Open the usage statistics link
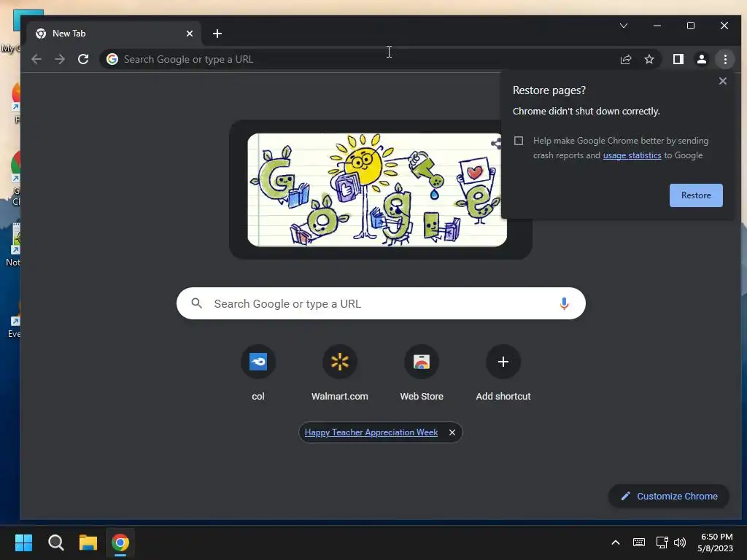Viewport: 747px width, 560px height. pyautogui.click(x=632, y=155)
